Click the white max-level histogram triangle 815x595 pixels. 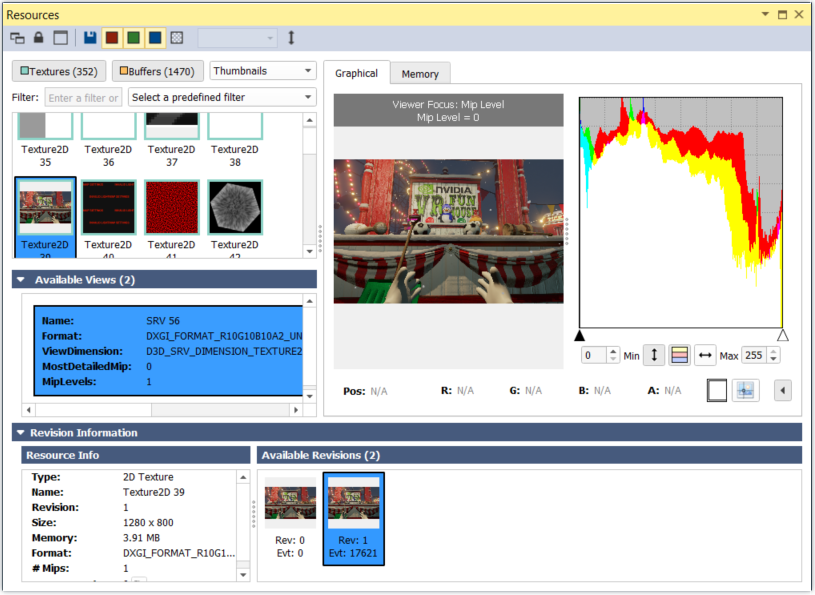point(783,335)
